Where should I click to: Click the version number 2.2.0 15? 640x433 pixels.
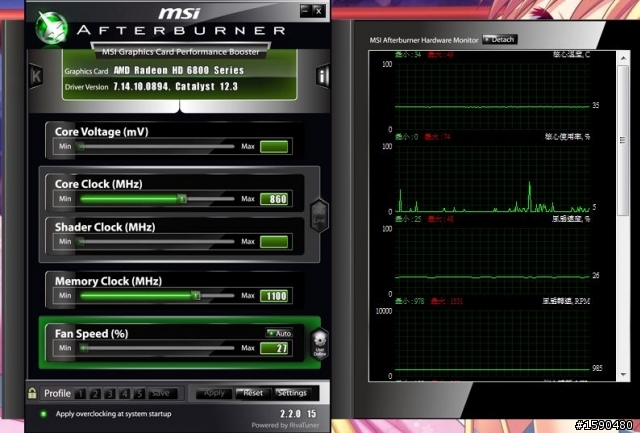pos(298,414)
